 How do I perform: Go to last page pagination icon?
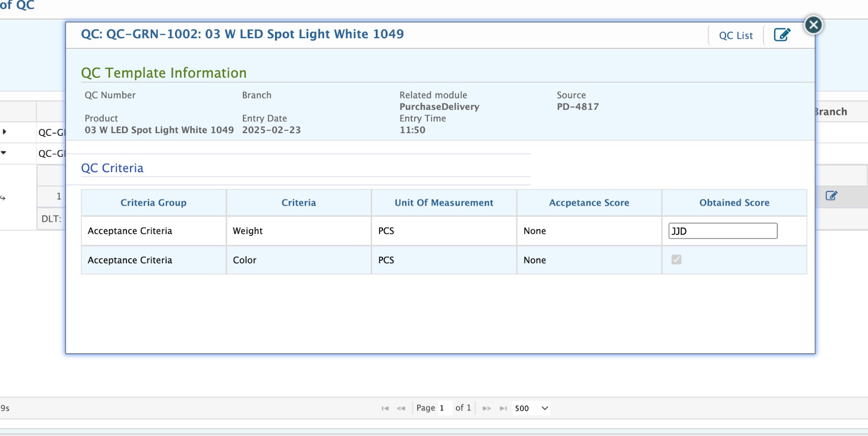tap(503, 408)
